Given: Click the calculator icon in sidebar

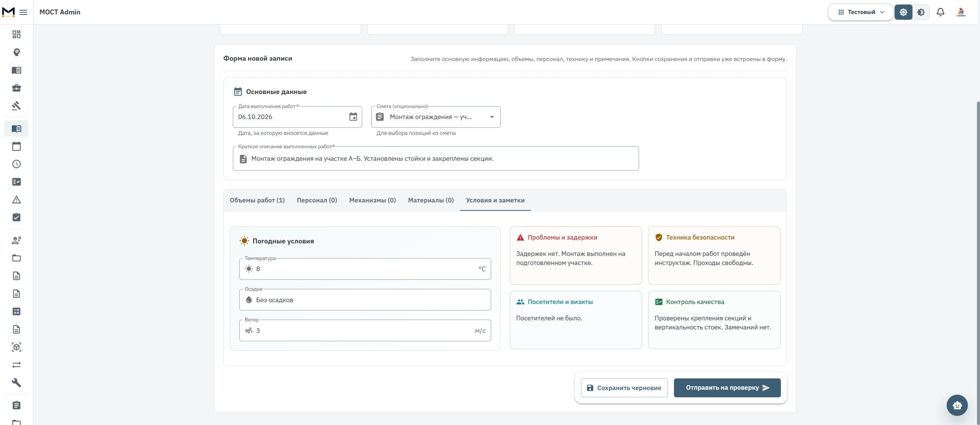Looking at the screenshot, I should (16, 312).
